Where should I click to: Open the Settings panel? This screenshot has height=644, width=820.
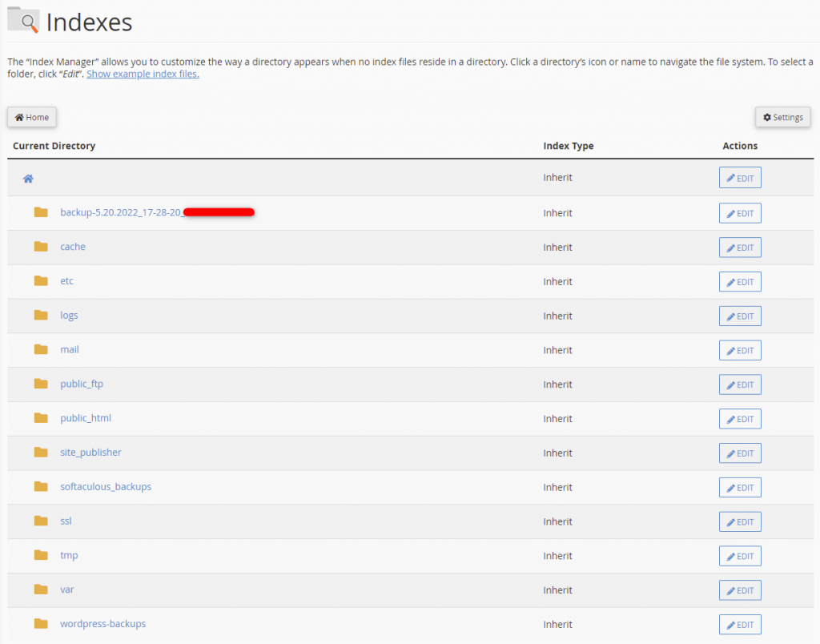click(x=782, y=117)
